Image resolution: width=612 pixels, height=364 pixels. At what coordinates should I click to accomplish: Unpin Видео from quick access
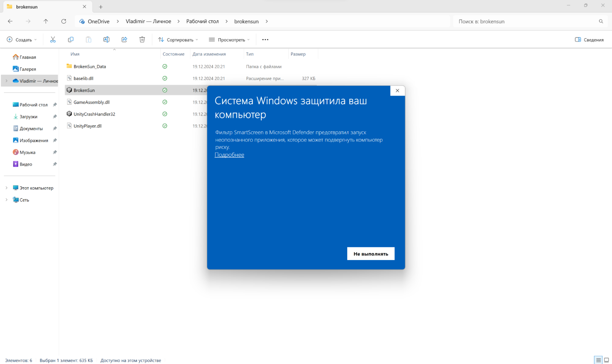[55, 164]
